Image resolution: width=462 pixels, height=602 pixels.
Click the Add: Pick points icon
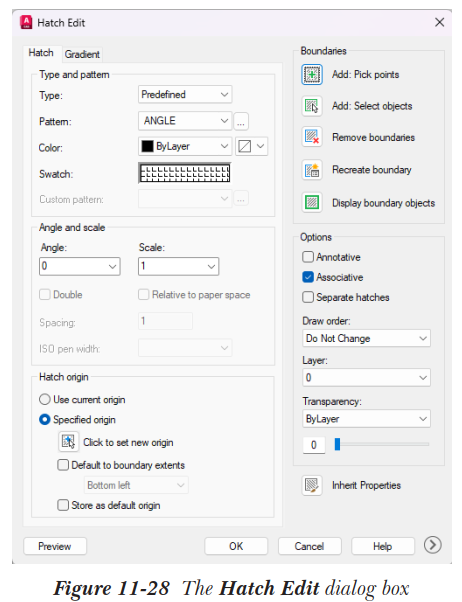[312, 74]
